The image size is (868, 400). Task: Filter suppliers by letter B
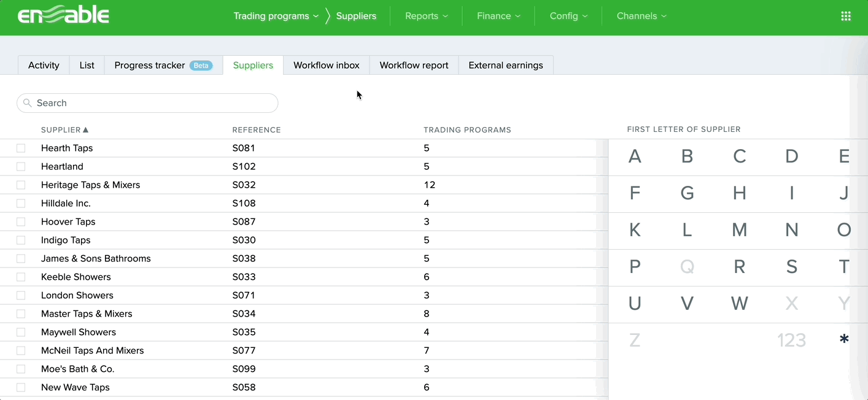(687, 156)
